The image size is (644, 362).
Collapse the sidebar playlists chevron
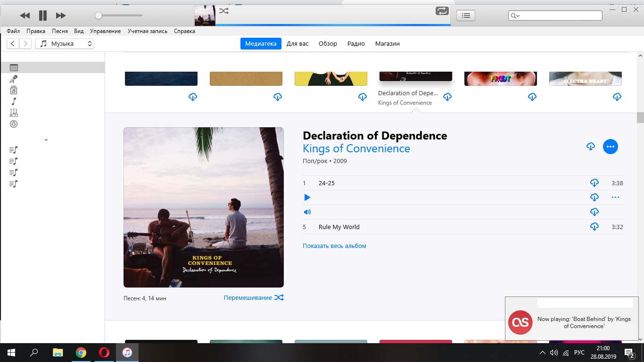click(46, 140)
